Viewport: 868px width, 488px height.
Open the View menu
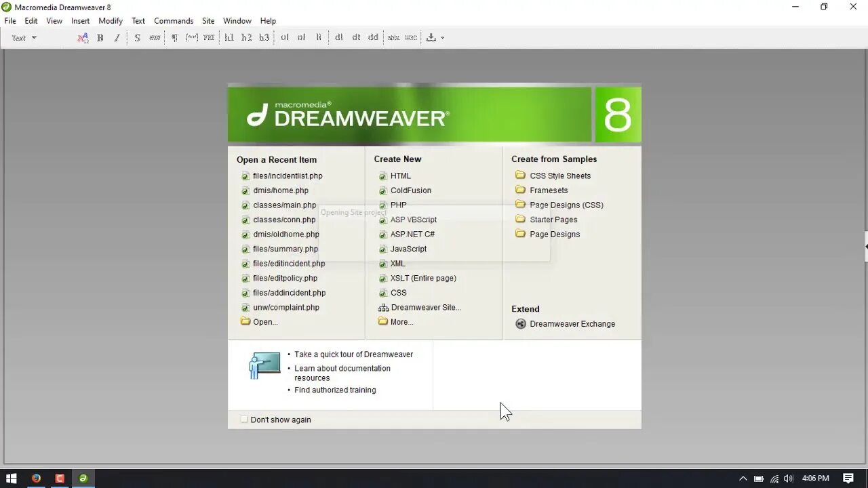(54, 21)
